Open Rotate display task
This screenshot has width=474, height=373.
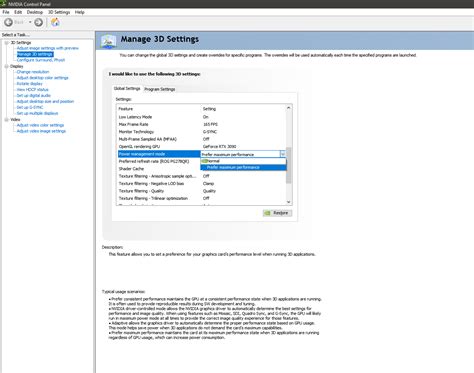(29, 84)
